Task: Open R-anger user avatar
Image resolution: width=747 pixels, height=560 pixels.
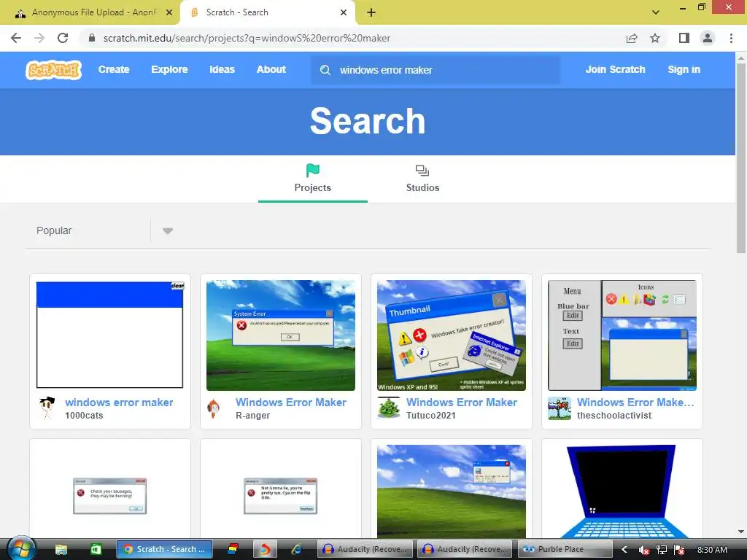Action: click(x=214, y=408)
